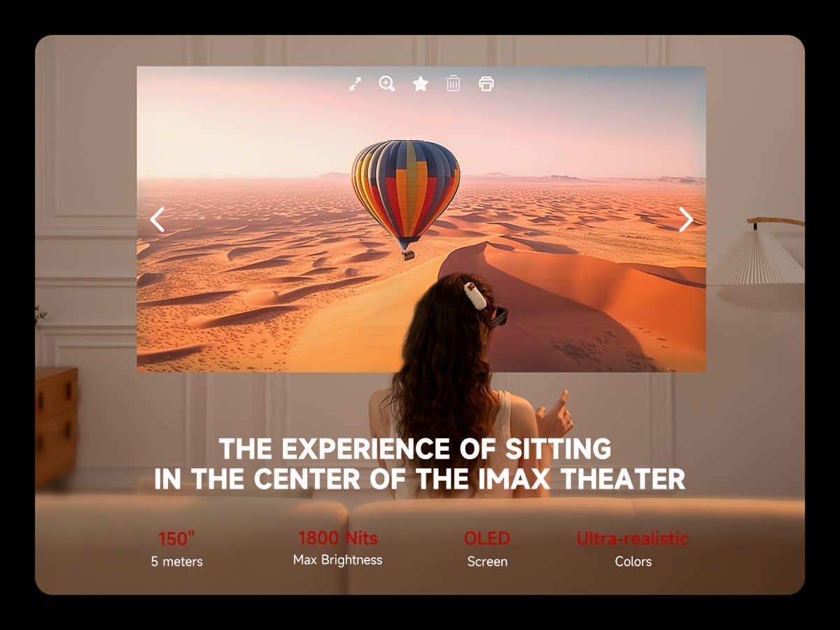
Task: Click the "1800 Nits" red text
Action: 338,538
